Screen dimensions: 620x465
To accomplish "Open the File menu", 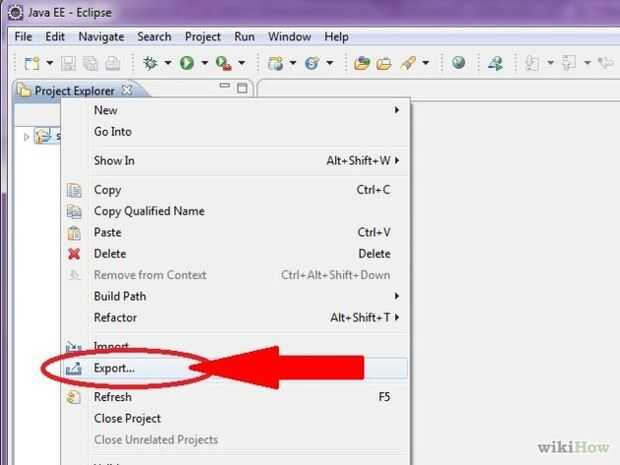I will tap(23, 37).
